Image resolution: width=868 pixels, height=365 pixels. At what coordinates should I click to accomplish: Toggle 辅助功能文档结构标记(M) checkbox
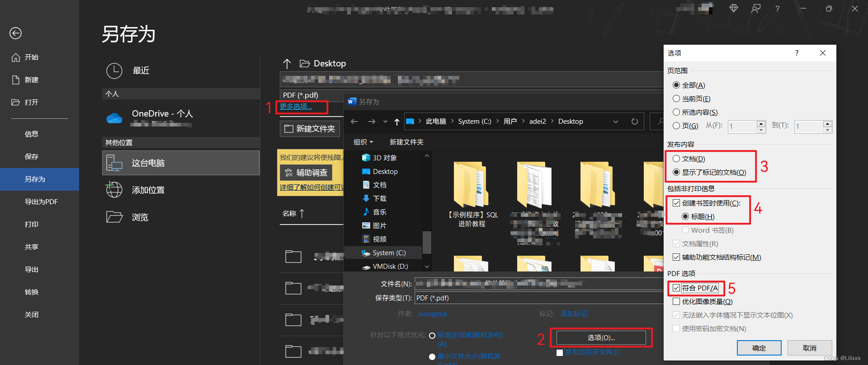point(676,257)
